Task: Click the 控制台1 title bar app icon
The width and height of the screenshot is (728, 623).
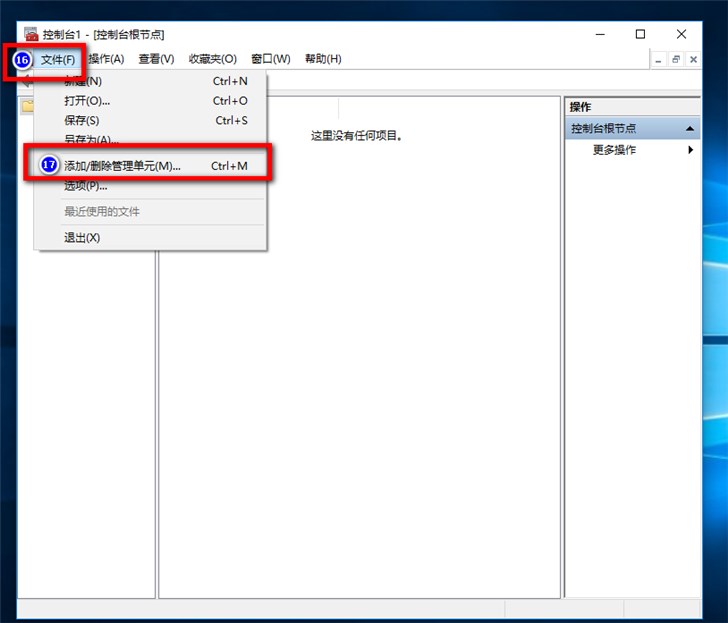Action: (31, 34)
